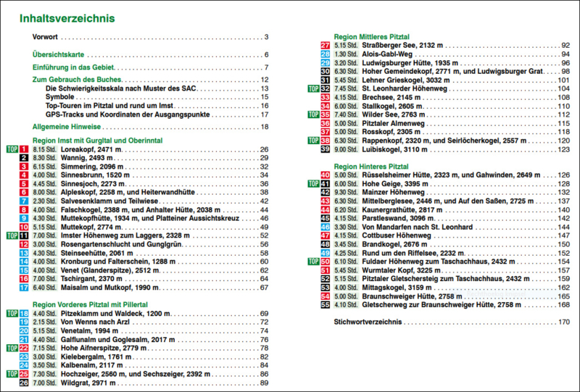This screenshot has width=580, height=392.
Task: Open the Übersichtskarte entry
Action: [151, 55]
